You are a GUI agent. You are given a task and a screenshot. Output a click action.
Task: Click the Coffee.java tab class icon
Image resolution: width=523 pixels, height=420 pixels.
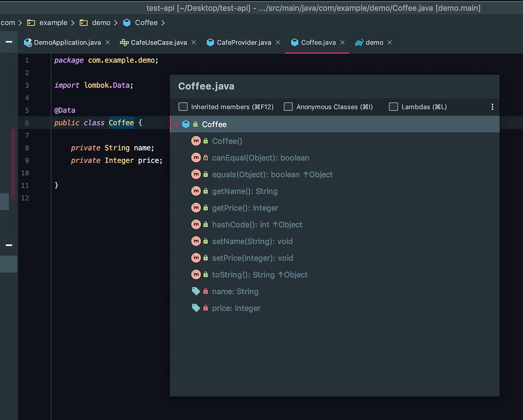point(295,42)
